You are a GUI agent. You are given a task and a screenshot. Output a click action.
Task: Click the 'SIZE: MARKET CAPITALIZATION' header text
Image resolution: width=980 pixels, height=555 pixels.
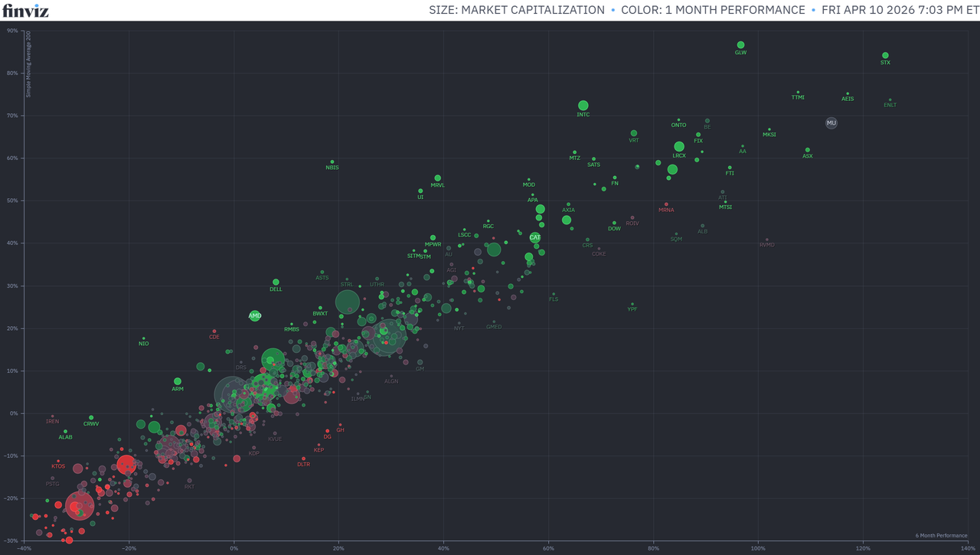[518, 10]
